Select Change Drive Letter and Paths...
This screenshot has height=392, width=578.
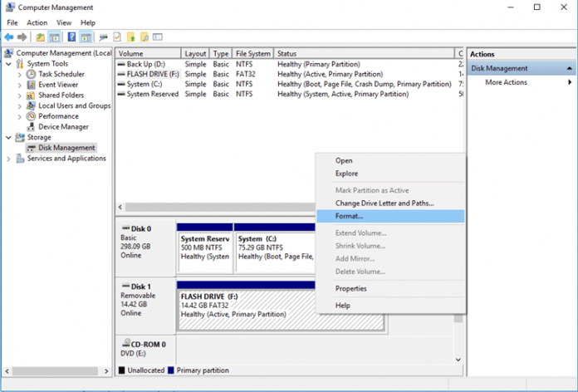tap(384, 203)
